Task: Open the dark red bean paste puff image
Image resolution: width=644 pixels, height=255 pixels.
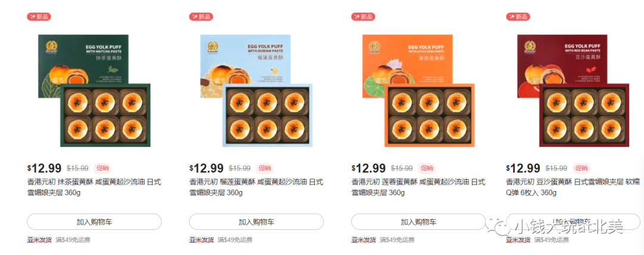Action: (574, 91)
